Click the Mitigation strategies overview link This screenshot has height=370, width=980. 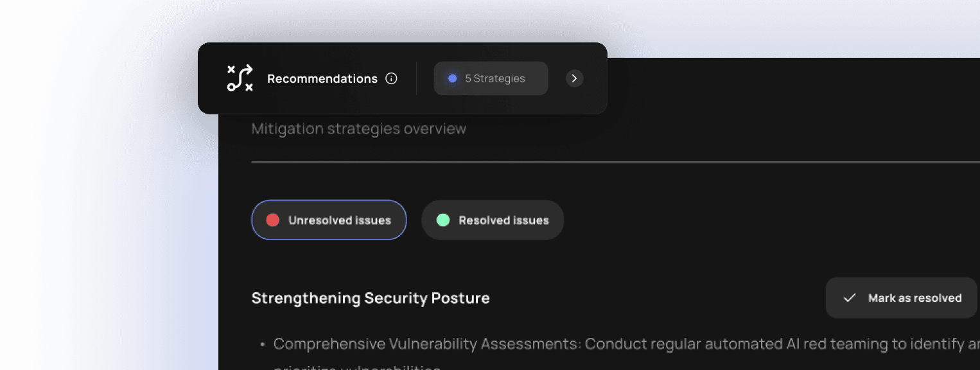click(x=358, y=128)
